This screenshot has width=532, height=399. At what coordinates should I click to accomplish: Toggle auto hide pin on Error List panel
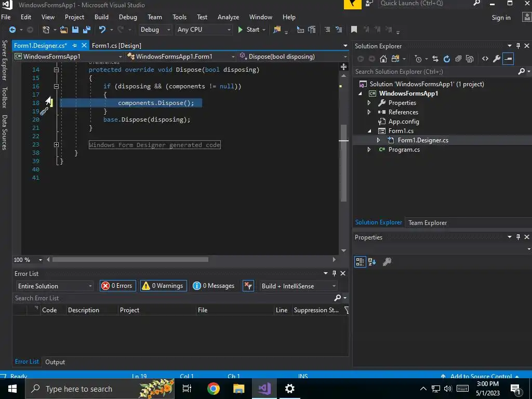click(334, 273)
